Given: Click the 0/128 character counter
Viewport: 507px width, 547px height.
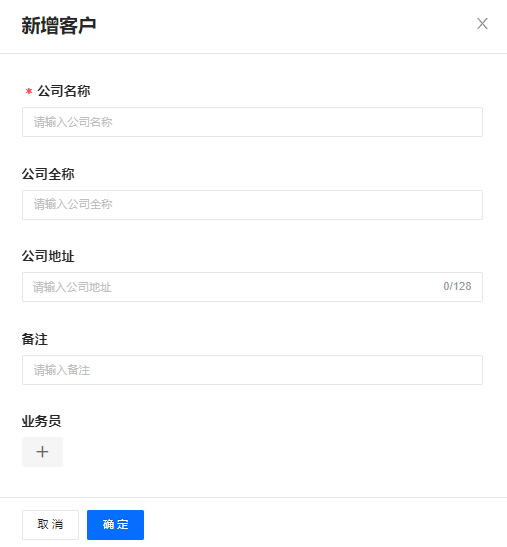Looking at the screenshot, I should pyautogui.click(x=457, y=286).
